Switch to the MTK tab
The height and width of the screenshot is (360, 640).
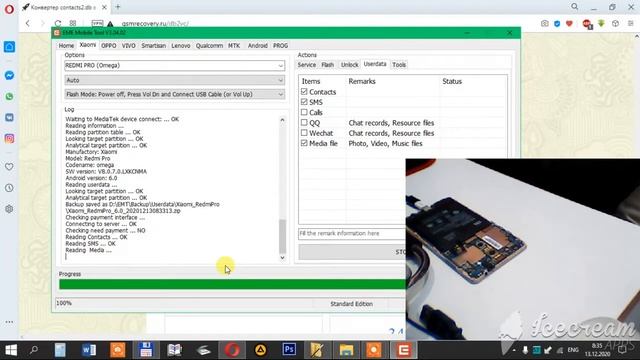[x=234, y=46]
